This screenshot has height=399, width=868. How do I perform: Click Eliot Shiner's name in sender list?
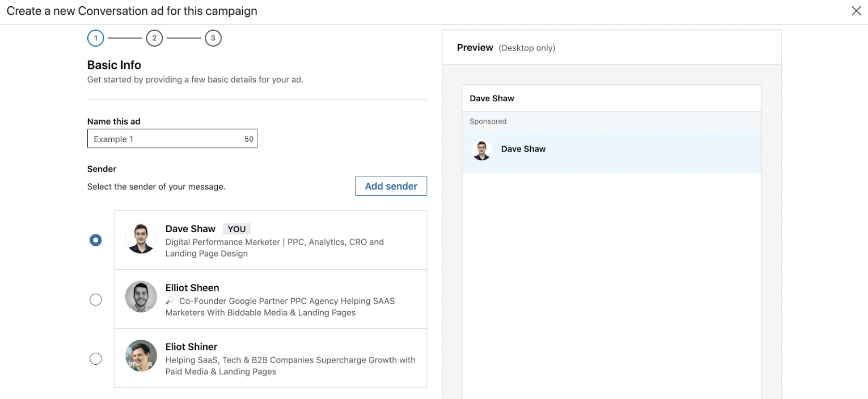coord(191,346)
